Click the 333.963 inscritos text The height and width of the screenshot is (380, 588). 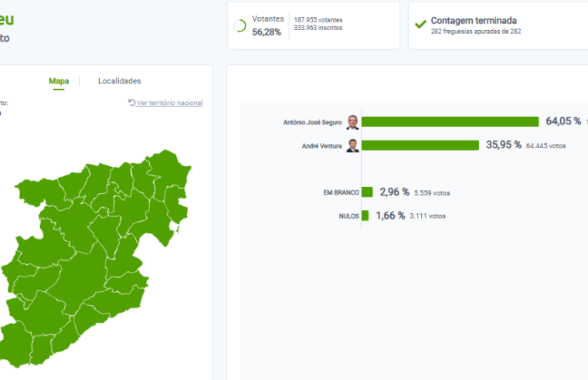(318, 28)
